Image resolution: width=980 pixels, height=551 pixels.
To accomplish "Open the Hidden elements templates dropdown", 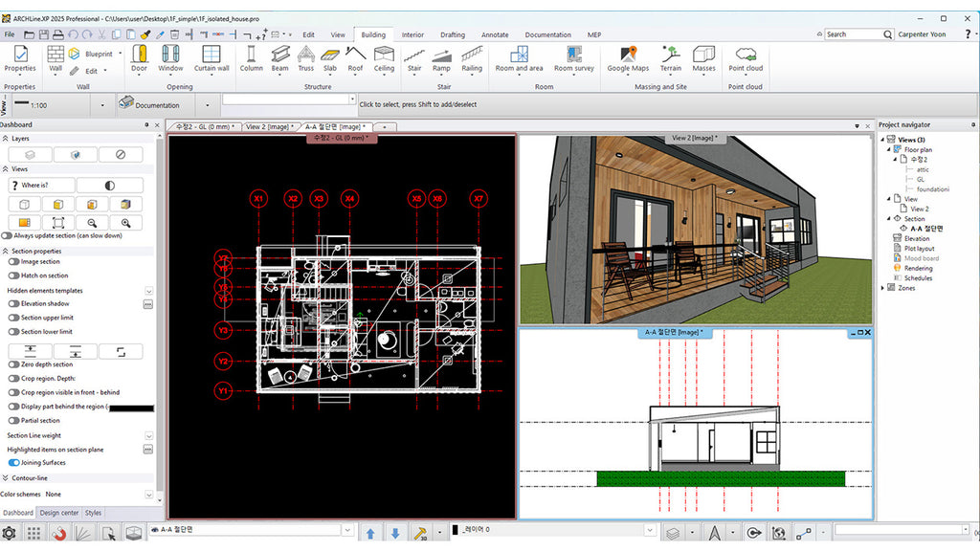I will [148, 290].
